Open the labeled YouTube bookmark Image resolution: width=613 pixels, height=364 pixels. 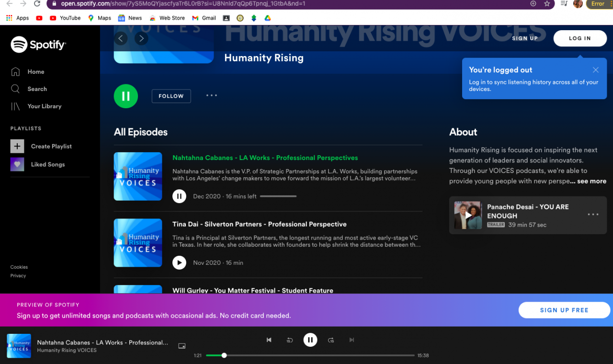(65, 18)
